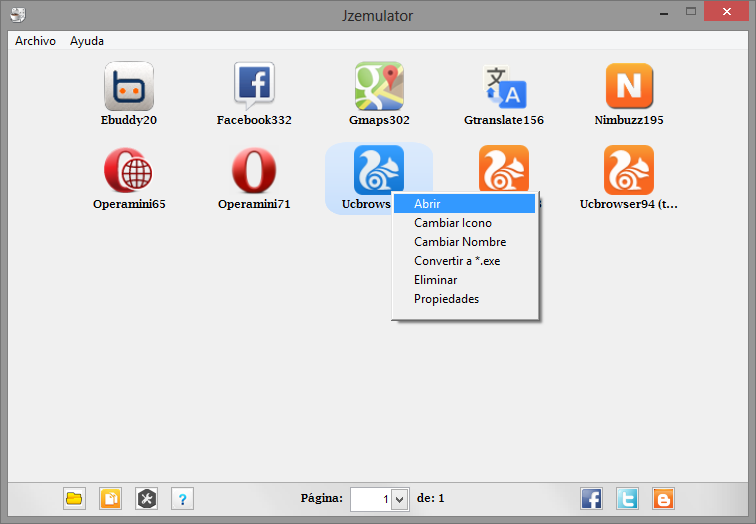Select the Gmaps302 app icon
Image resolution: width=756 pixels, height=524 pixels.
(379, 86)
